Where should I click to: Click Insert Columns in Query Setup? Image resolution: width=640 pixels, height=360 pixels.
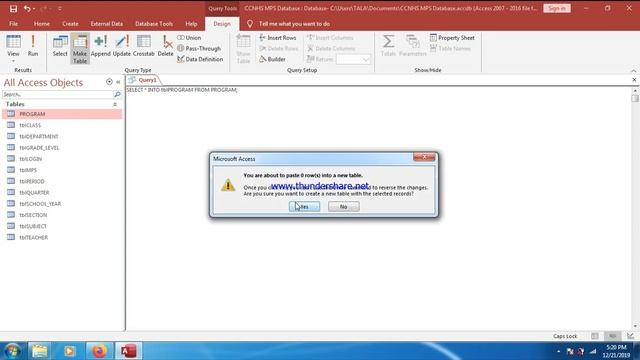(330, 38)
